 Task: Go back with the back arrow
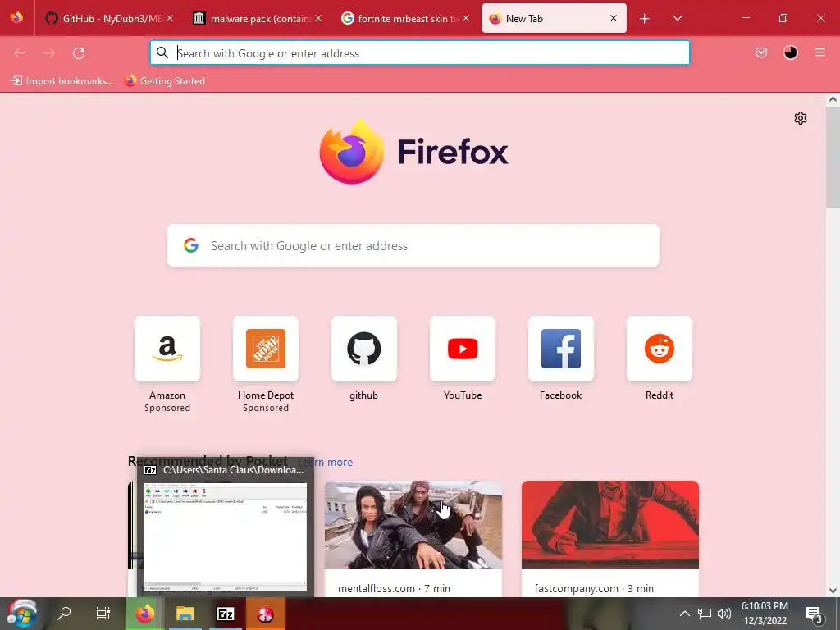click(20, 53)
